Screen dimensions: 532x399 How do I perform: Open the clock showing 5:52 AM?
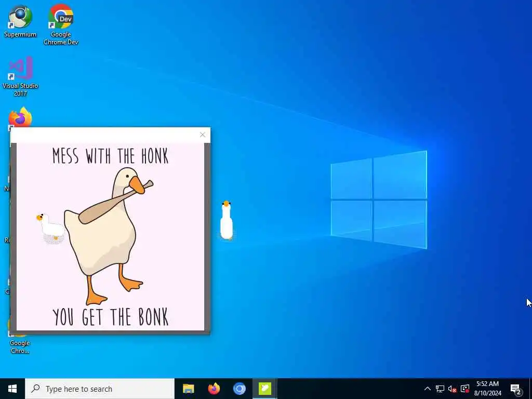(487, 389)
